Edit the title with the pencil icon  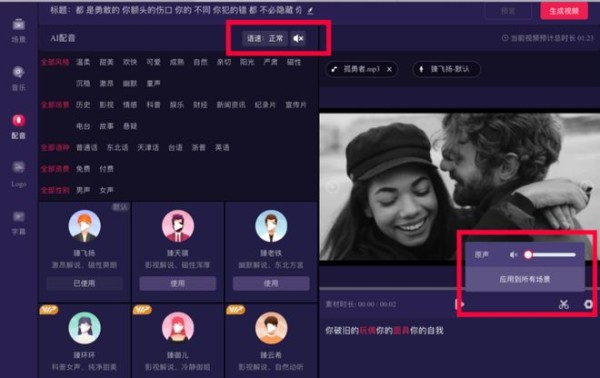click(310, 11)
